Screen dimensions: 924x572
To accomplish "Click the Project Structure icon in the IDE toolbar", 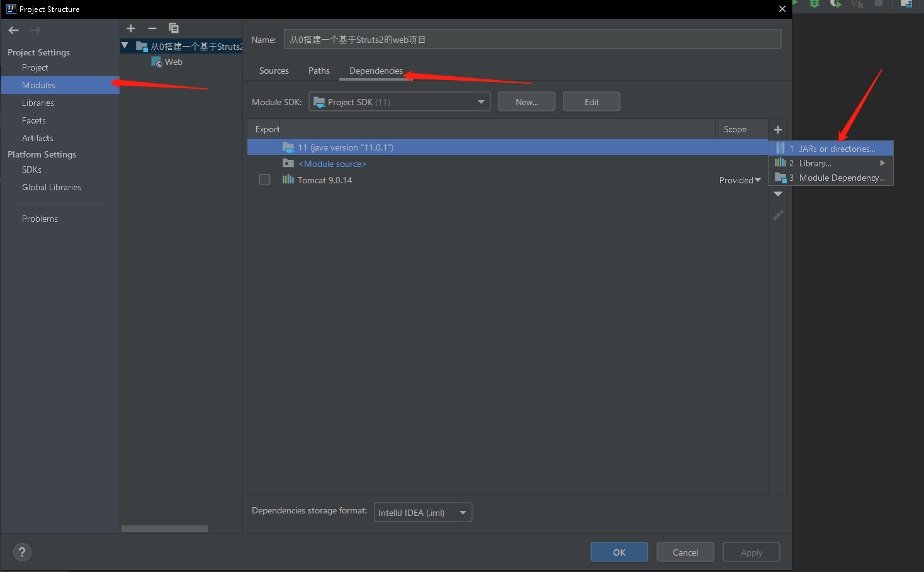I will [906, 3].
